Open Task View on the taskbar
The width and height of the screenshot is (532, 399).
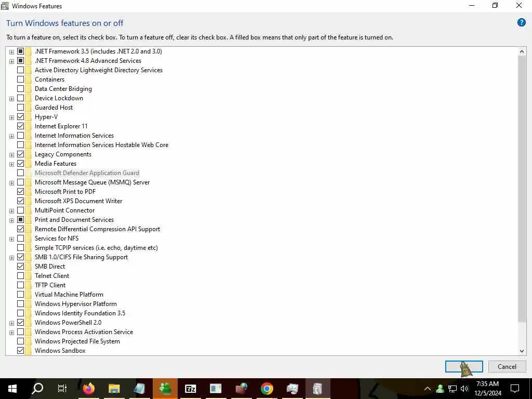pos(62,389)
